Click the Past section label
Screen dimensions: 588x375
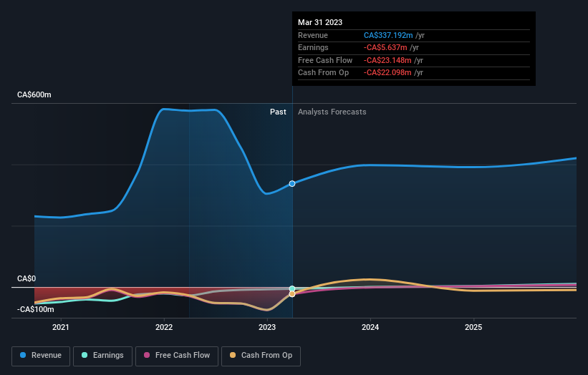[x=278, y=112]
